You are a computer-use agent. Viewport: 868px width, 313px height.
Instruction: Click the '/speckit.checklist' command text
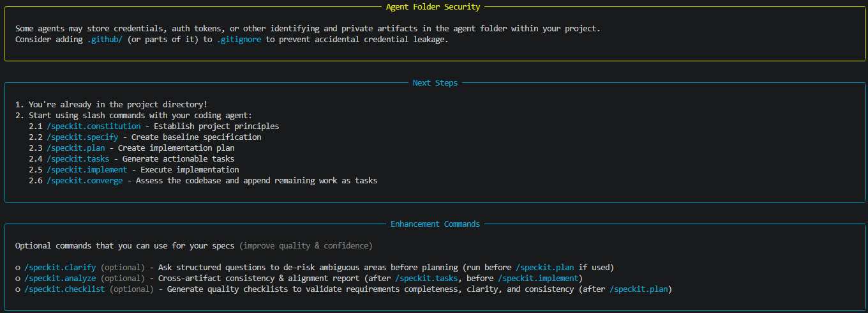click(x=64, y=289)
